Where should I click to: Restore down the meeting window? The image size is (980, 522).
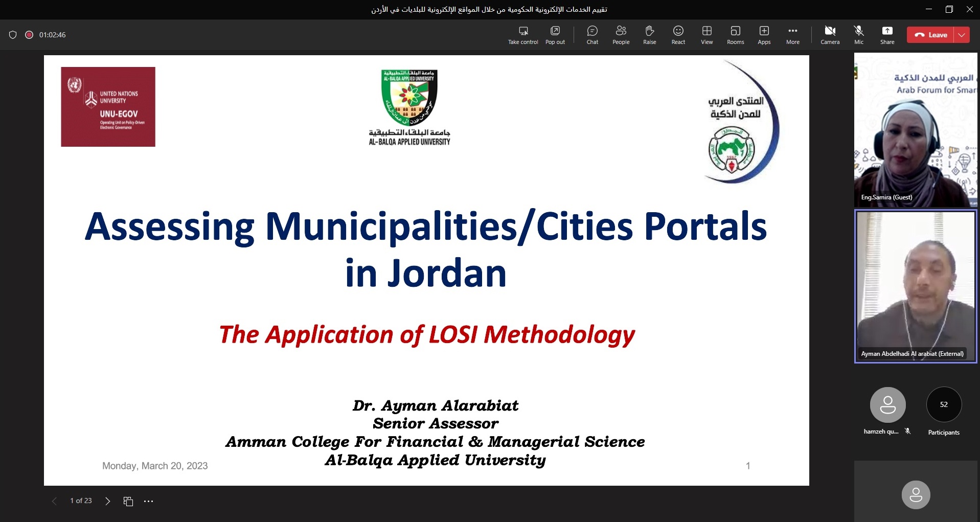949,9
